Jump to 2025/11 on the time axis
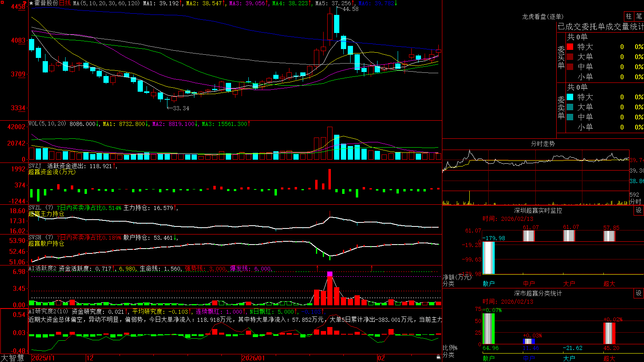 pos(43,358)
